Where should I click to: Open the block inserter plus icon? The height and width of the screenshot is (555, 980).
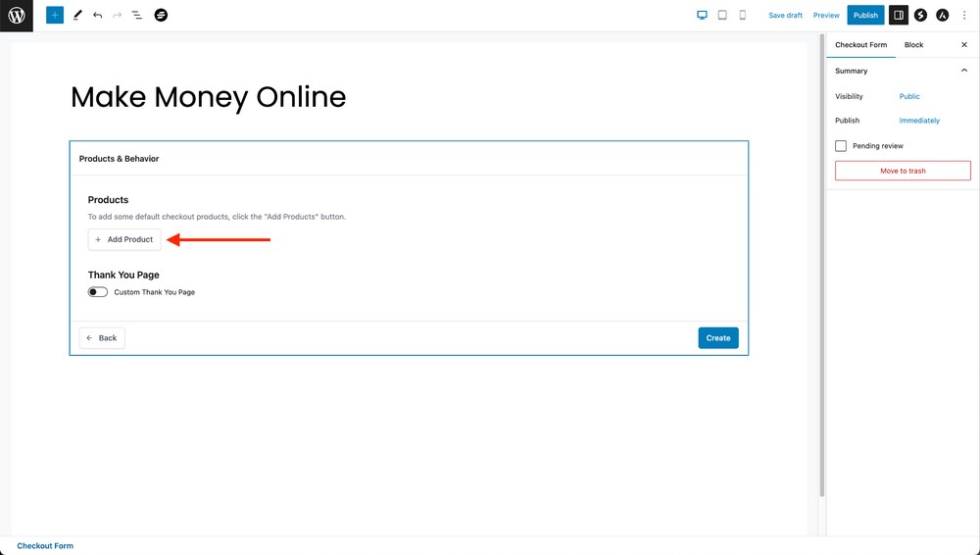pos(55,16)
